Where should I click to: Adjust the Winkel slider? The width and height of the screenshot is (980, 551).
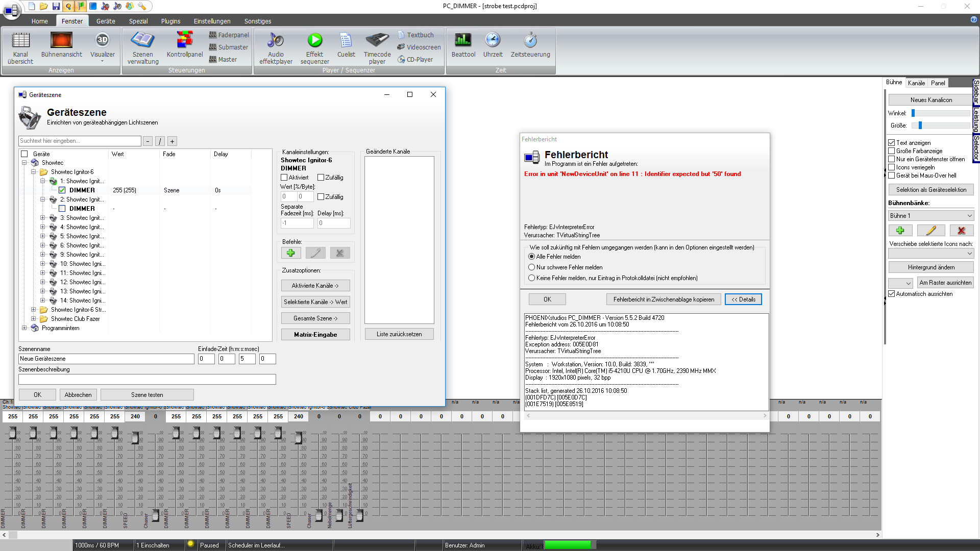point(914,113)
